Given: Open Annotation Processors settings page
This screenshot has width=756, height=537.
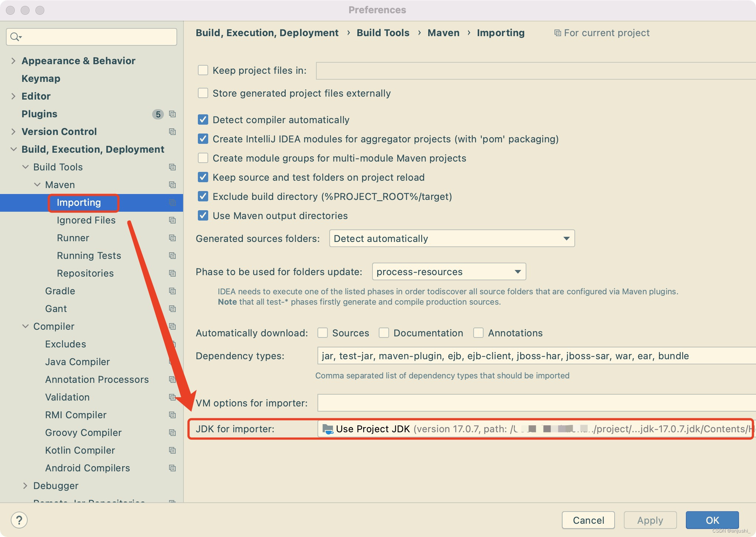Looking at the screenshot, I should [97, 380].
